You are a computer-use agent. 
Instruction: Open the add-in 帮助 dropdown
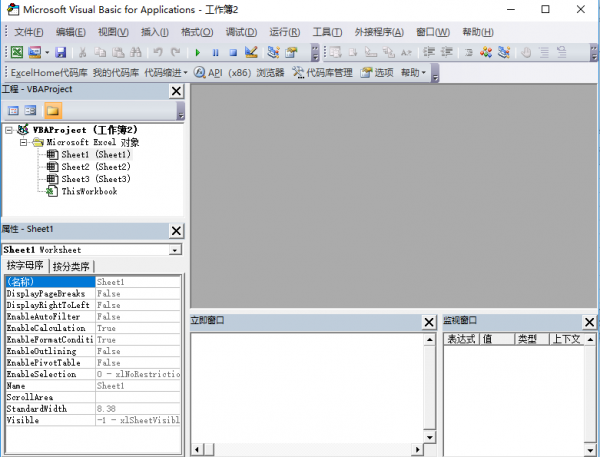413,72
